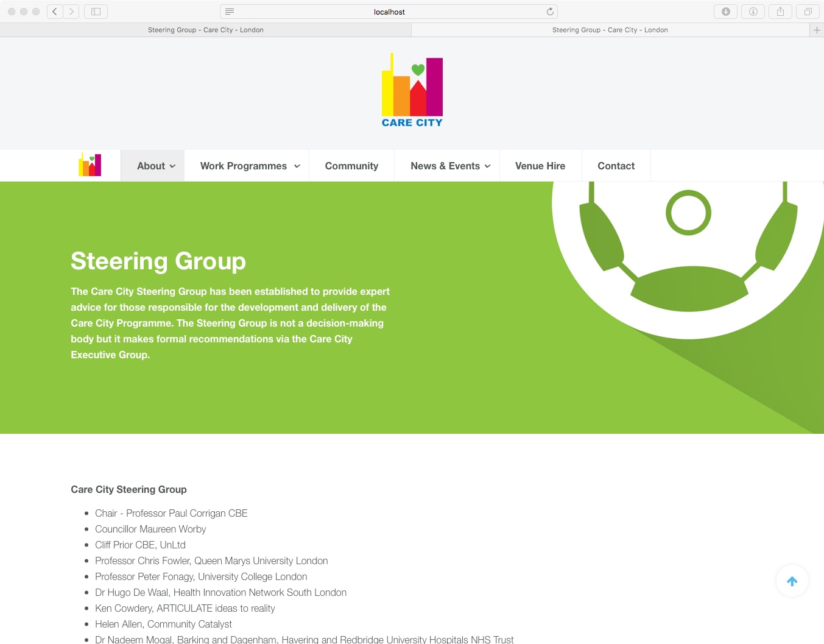Open the Venue Hire menu item
The height and width of the screenshot is (644, 824).
[x=540, y=166]
